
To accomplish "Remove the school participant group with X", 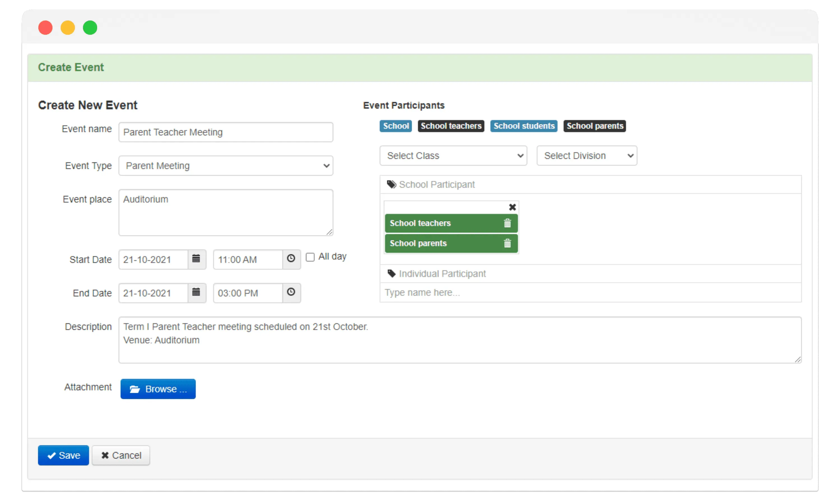I will (x=512, y=207).
